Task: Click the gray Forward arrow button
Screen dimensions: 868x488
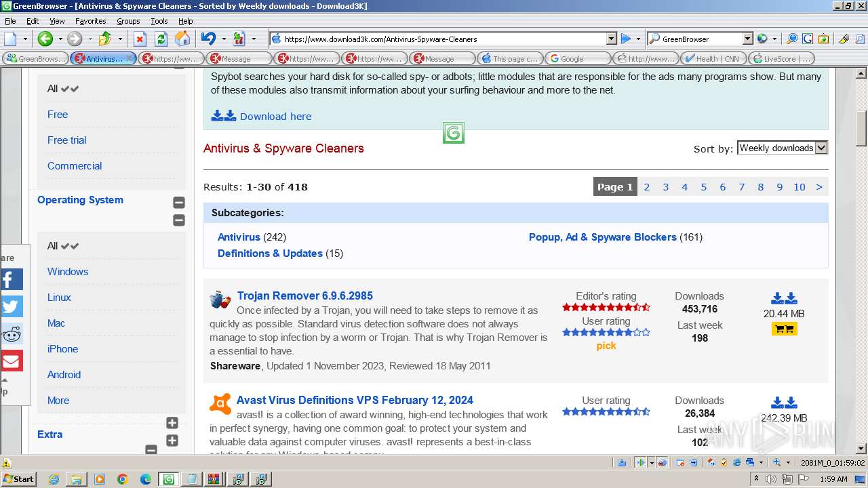Action: pyautogui.click(x=75, y=39)
